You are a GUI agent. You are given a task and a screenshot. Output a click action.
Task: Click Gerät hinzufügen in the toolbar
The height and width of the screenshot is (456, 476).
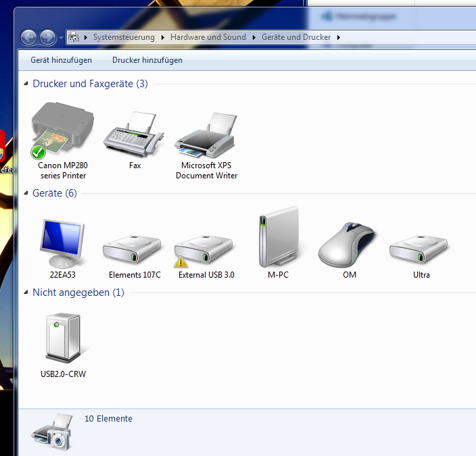(x=61, y=60)
